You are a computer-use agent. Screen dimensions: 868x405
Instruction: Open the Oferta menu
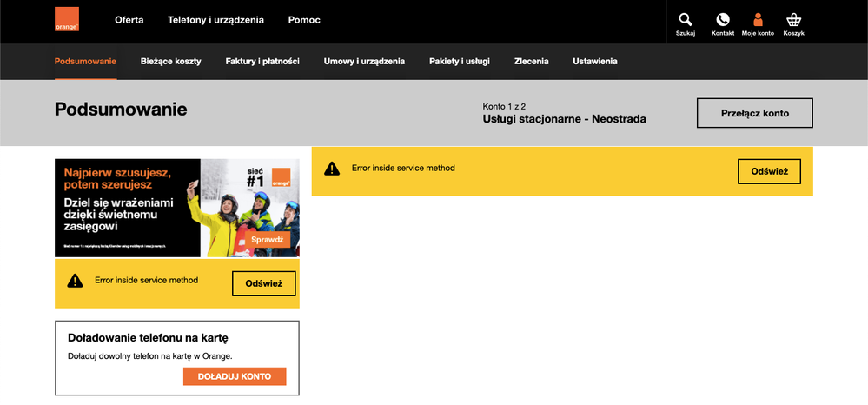point(129,19)
